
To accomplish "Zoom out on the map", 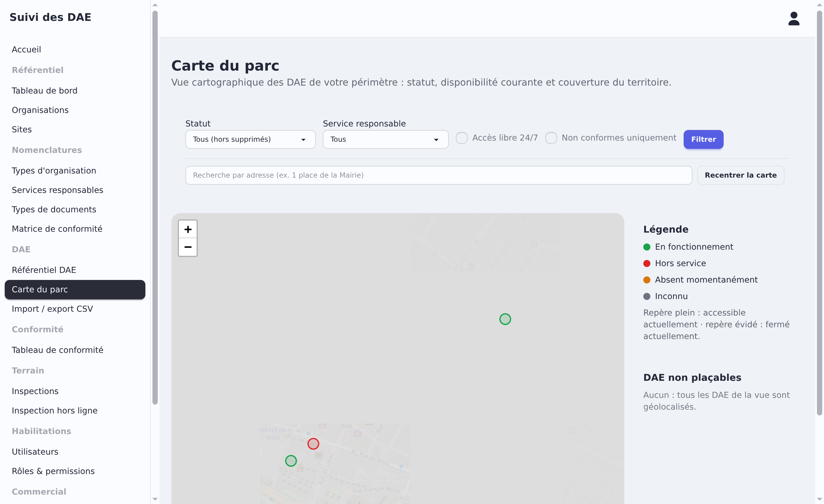I will [x=188, y=247].
